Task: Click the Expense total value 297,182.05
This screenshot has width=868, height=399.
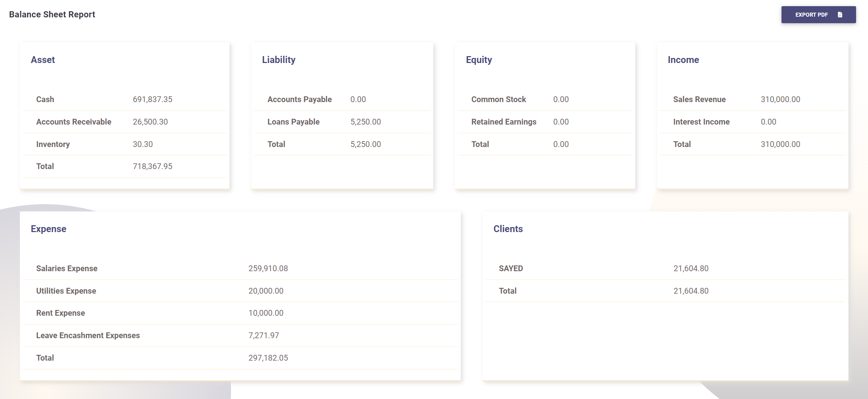Action: [x=268, y=358]
